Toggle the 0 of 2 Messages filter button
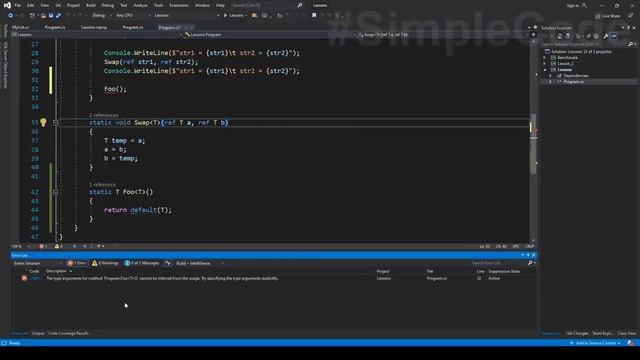Viewport: 640px width, 360px height. click(x=142, y=263)
